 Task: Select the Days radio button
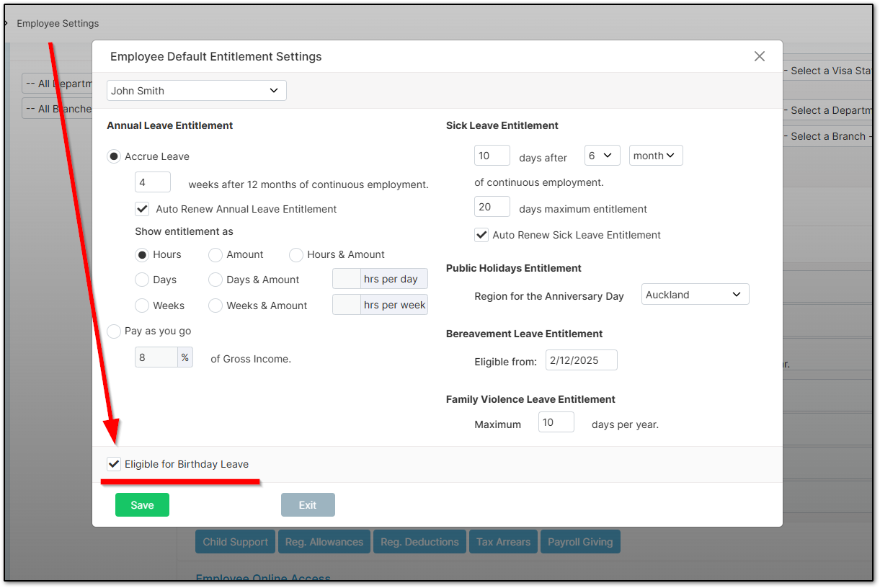142,280
